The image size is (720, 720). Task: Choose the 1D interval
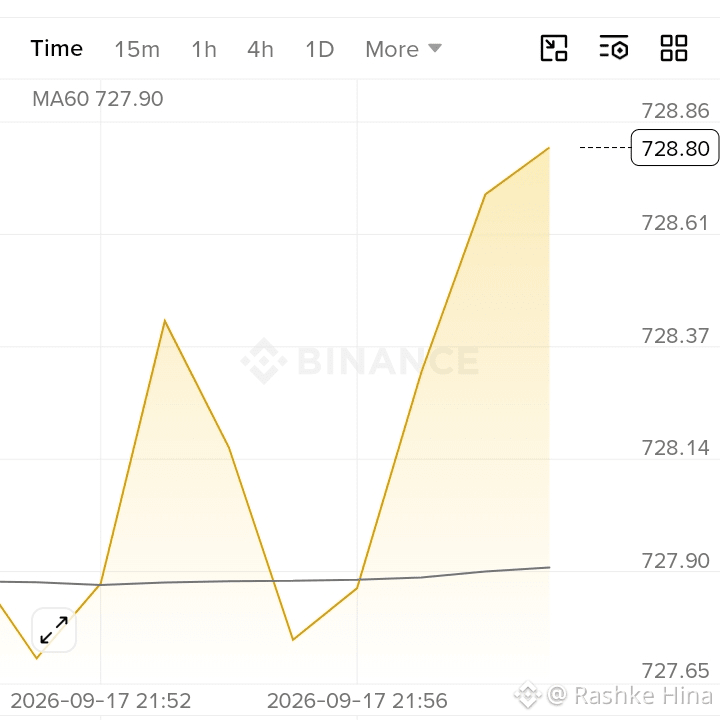point(320,49)
